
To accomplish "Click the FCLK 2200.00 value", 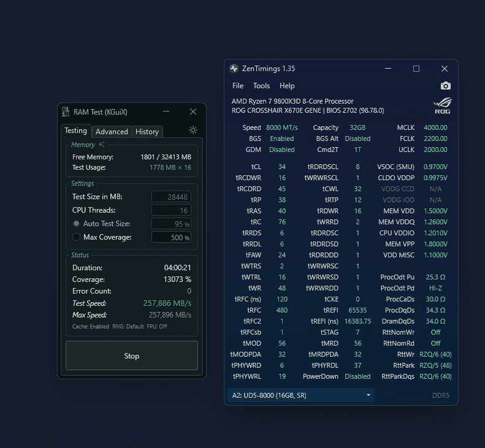I will coord(435,139).
